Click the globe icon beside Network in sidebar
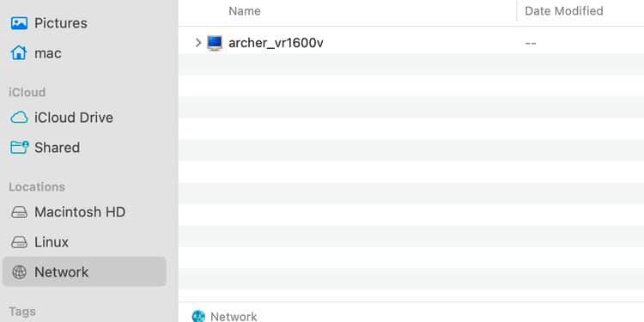This screenshot has height=322, width=644. 19,272
